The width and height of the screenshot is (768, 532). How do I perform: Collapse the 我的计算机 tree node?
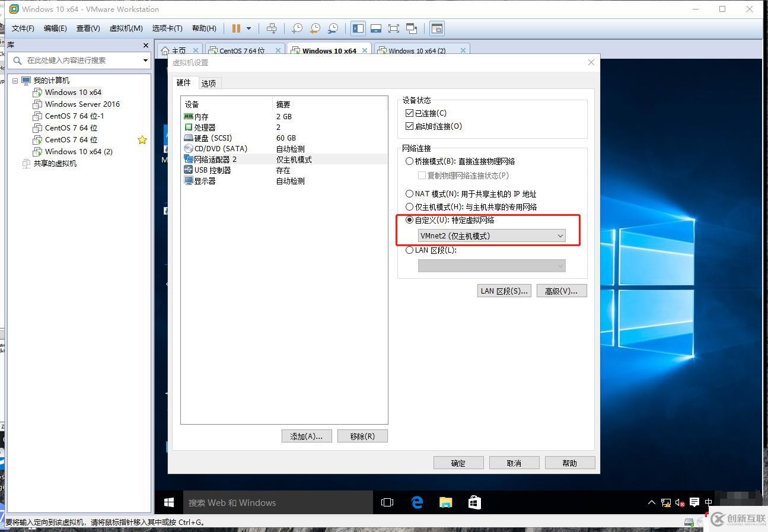(15, 81)
